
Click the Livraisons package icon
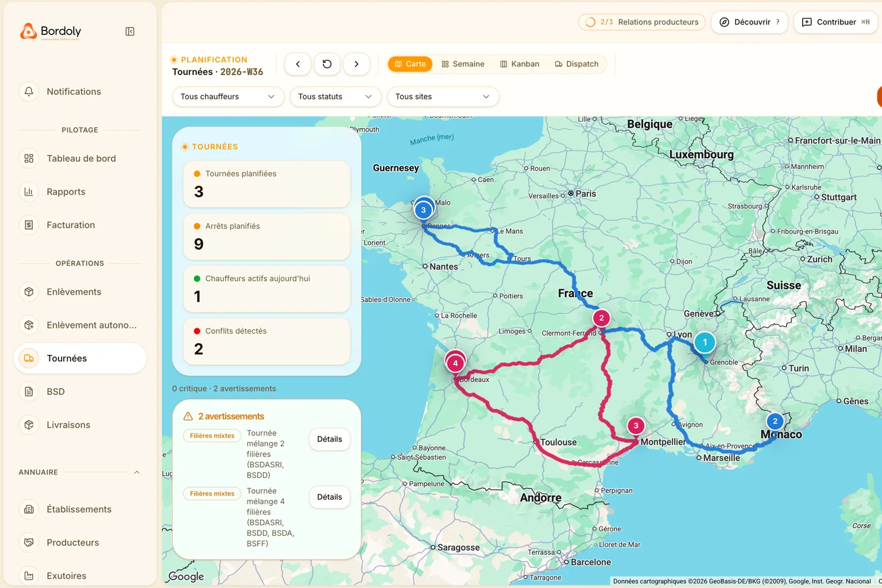coord(29,425)
